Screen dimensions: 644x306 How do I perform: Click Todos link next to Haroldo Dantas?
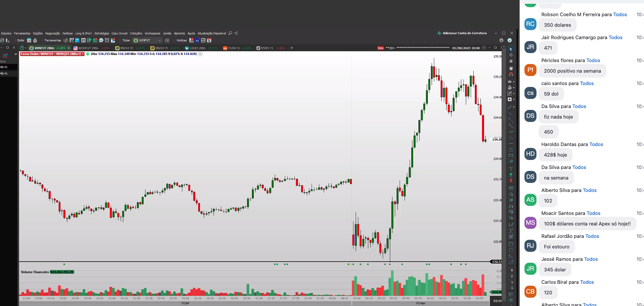[596, 145]
